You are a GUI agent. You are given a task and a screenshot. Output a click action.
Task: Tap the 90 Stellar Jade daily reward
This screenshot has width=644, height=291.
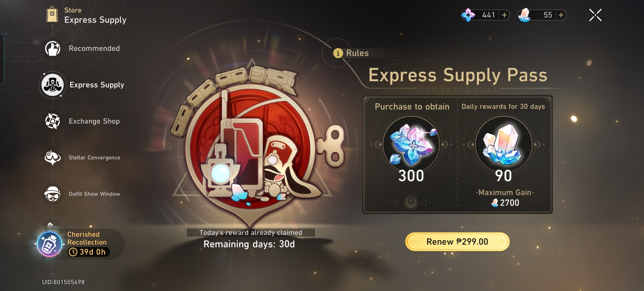[503, 144]
